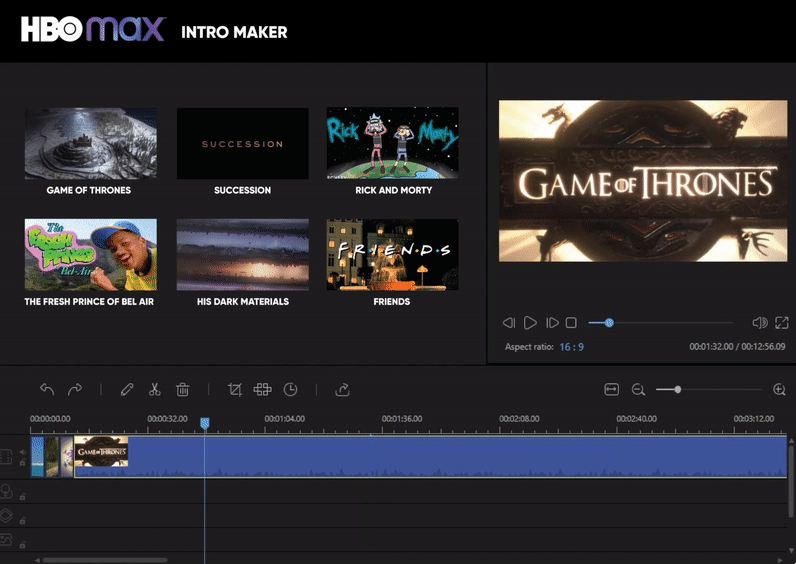The width and height of the screenshot is (796, 564).
Task: Click THE FRESH PRINCE OF BEL AIR label
Action: pos(89,302)
